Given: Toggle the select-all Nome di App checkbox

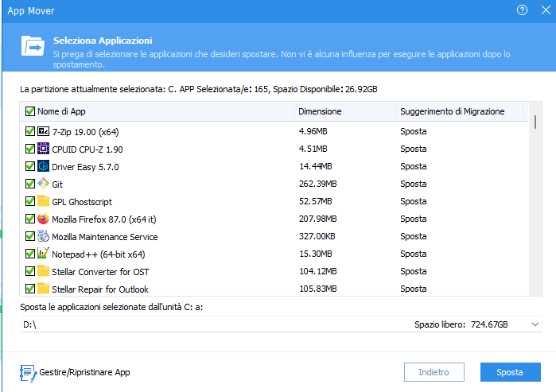Looking at the screenshot, I should pyautogui.click(x=30, y=111).
